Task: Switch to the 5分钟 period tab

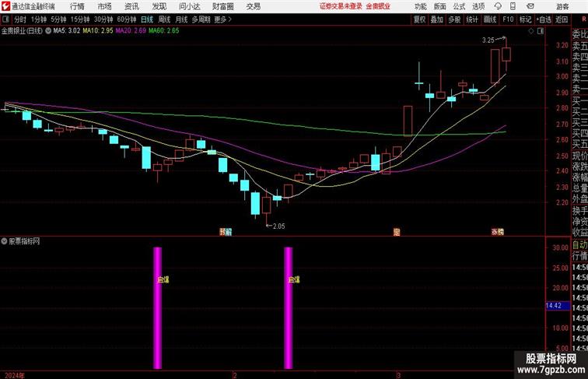Action: pyautogui.click(x=58, y=19)
